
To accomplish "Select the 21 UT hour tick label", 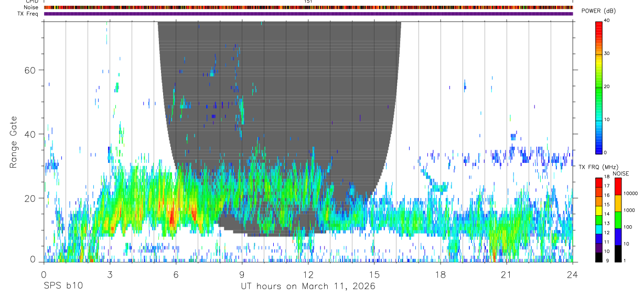I will [x=507, y=274].
